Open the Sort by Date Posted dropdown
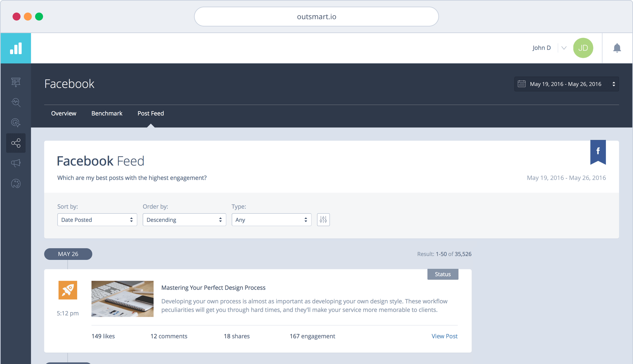 (x=97, y=220)
